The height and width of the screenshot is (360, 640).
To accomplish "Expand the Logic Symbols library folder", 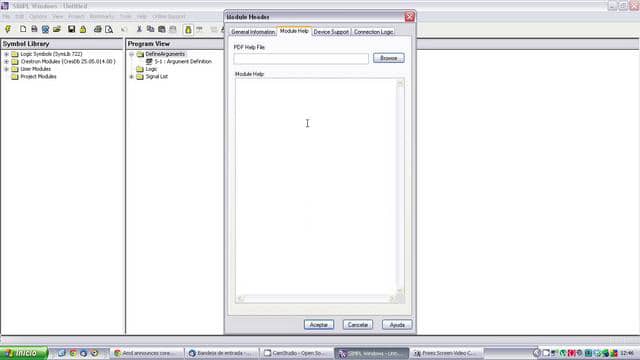I will pos(7,54).
